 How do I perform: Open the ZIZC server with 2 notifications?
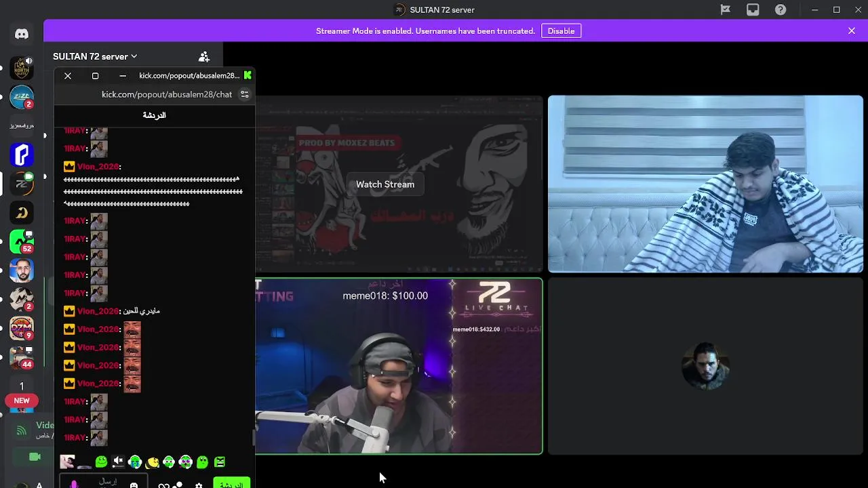(x=22, y=97)
